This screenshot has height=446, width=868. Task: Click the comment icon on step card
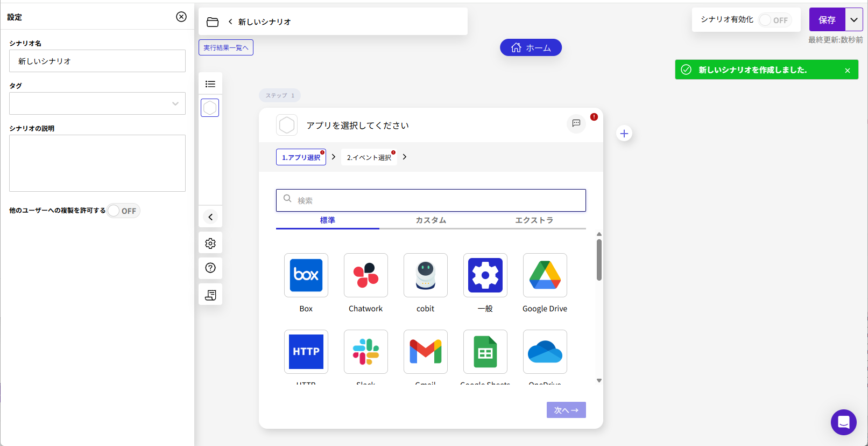[x=576, y=123]
